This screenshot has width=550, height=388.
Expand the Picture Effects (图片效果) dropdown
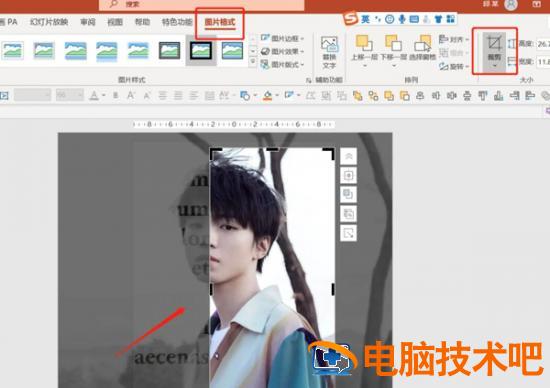point(283,52)
